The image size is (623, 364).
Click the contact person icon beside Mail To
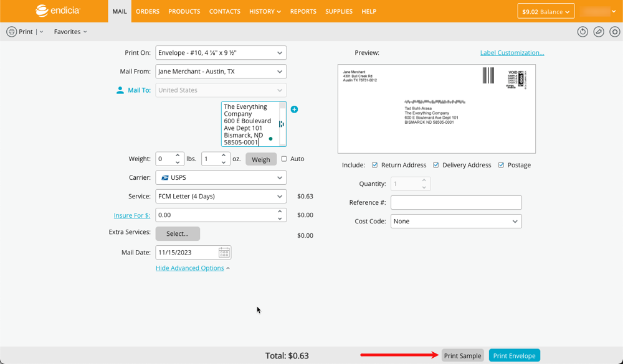[120, 90]
